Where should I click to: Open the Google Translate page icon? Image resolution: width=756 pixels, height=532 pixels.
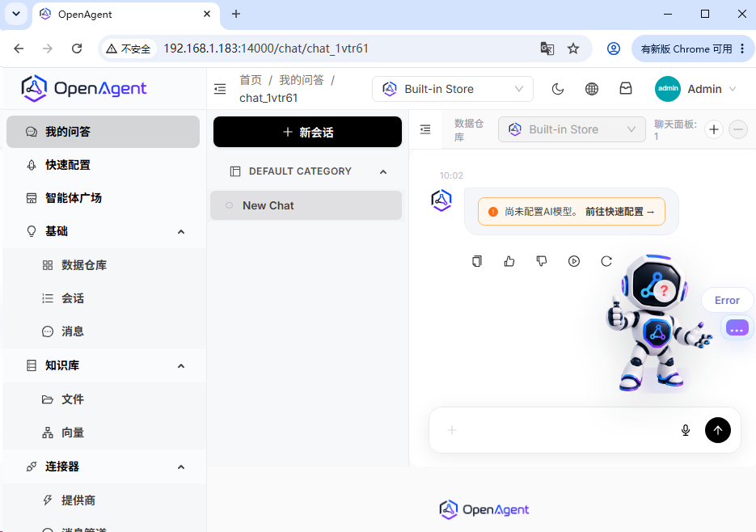click(547, 49)
